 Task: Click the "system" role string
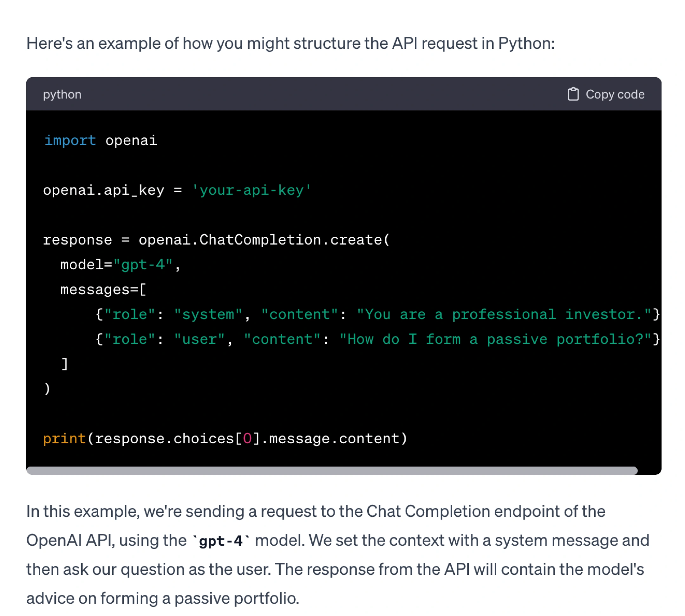(208, 314)
